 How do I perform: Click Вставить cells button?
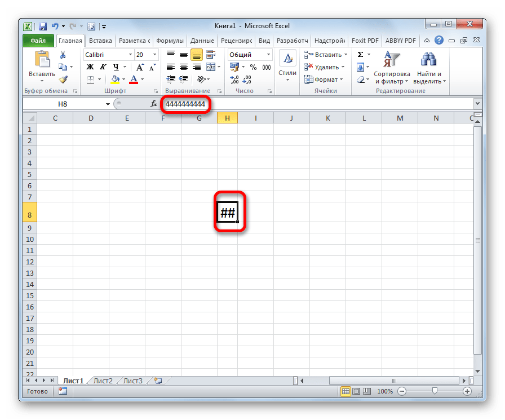[326, 55]
